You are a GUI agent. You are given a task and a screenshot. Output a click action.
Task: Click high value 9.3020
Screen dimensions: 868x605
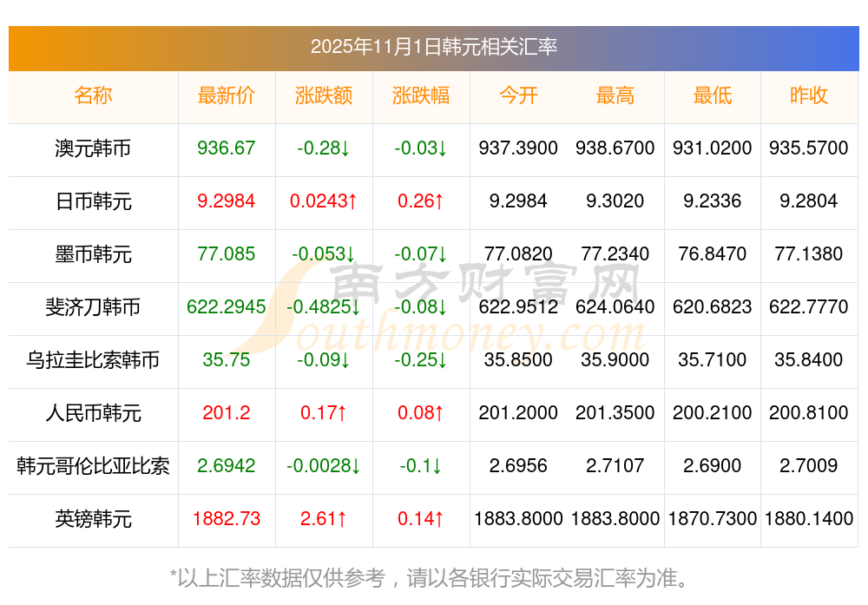tap(615, 201)
